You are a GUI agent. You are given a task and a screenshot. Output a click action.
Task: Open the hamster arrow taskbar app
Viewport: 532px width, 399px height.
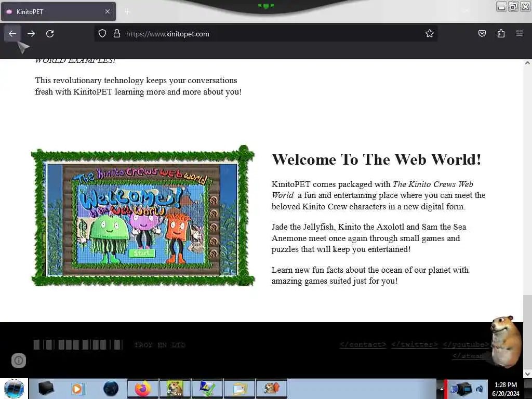click(272, 389)
